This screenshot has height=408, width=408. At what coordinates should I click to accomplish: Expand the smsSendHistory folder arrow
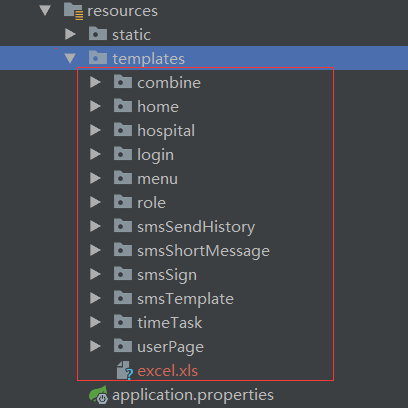point(95,226)
